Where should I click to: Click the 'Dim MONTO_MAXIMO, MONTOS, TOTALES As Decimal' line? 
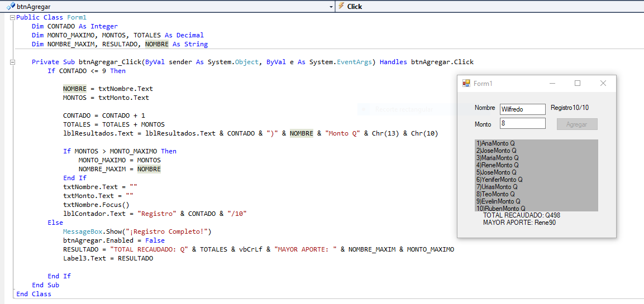pyautogui.click(x=117, y=35)
